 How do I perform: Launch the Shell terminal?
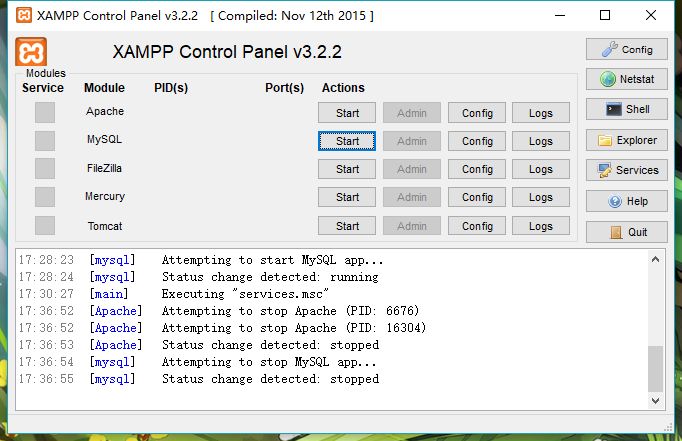(x=626, y=109)
